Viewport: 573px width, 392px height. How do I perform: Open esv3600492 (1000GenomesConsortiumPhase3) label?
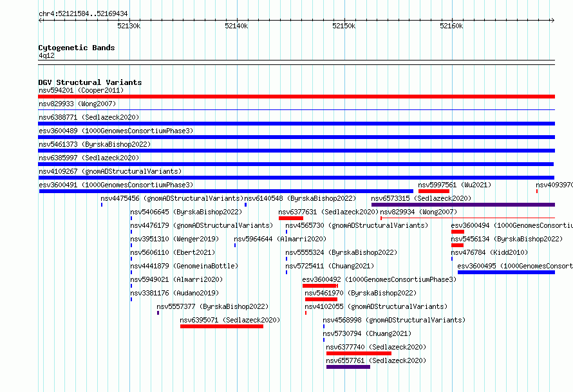[x=379, y=279]
